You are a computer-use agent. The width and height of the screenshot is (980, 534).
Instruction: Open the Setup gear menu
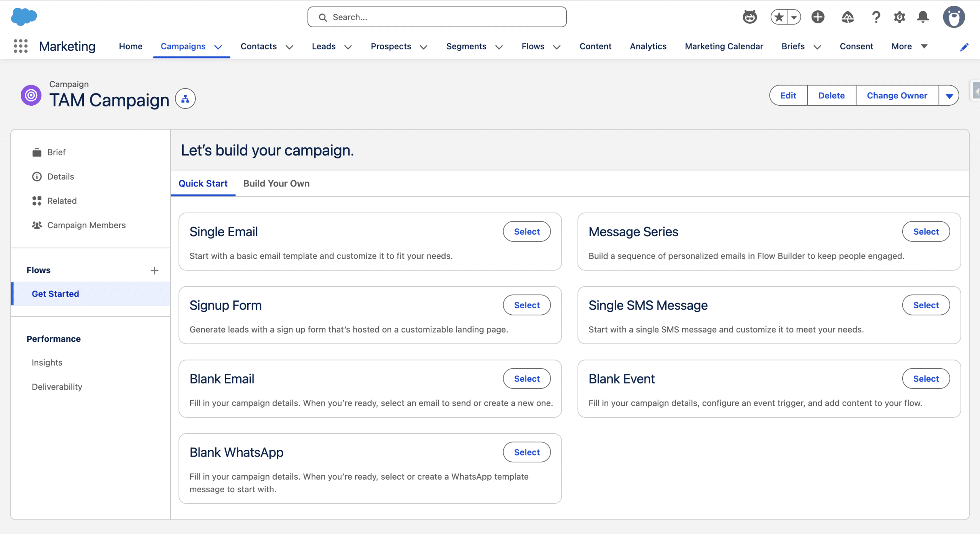pos(899,17)
